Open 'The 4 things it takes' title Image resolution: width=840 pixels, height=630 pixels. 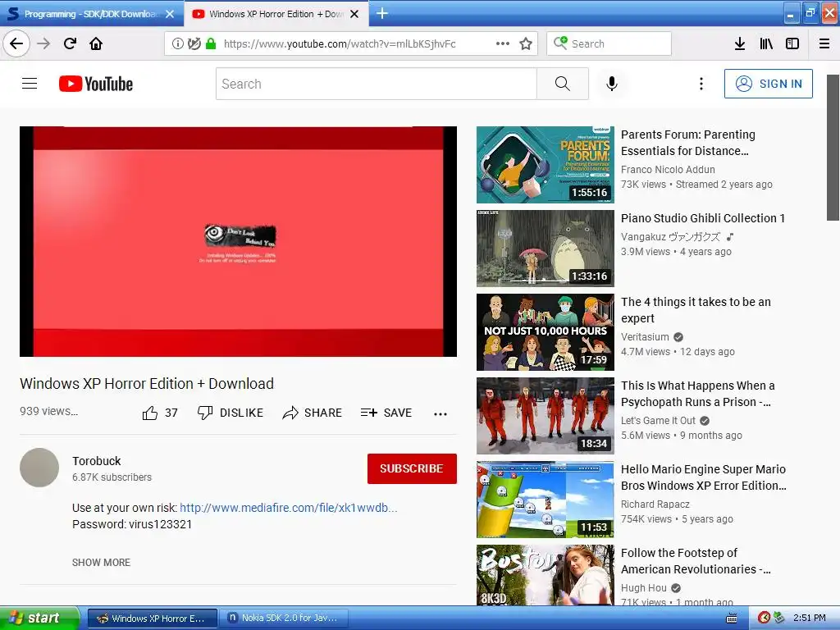(696, 309)
